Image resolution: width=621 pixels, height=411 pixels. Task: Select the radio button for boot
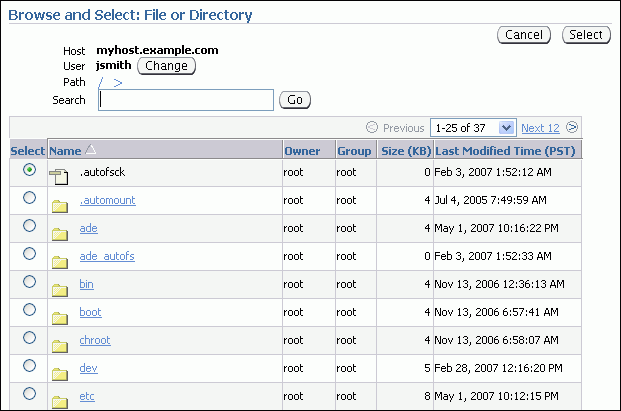[29, 310]
